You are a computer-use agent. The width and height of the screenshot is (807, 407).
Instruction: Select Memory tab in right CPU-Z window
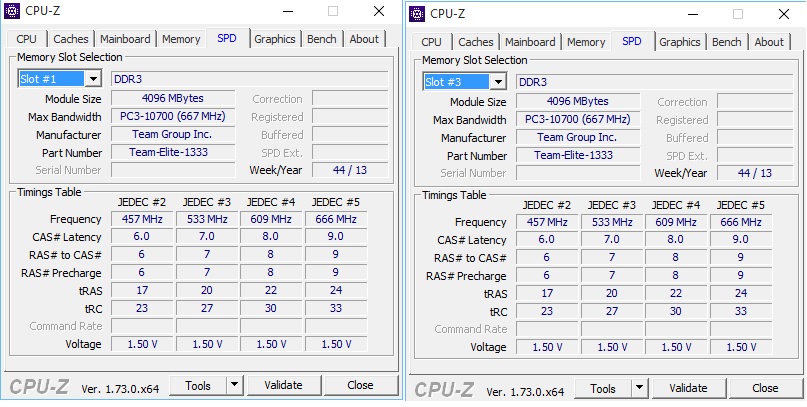coord(586,42)
